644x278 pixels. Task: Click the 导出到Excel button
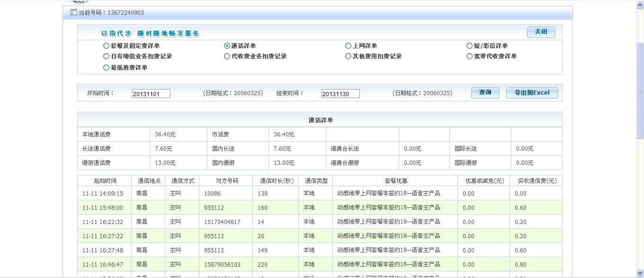[532, 93]
